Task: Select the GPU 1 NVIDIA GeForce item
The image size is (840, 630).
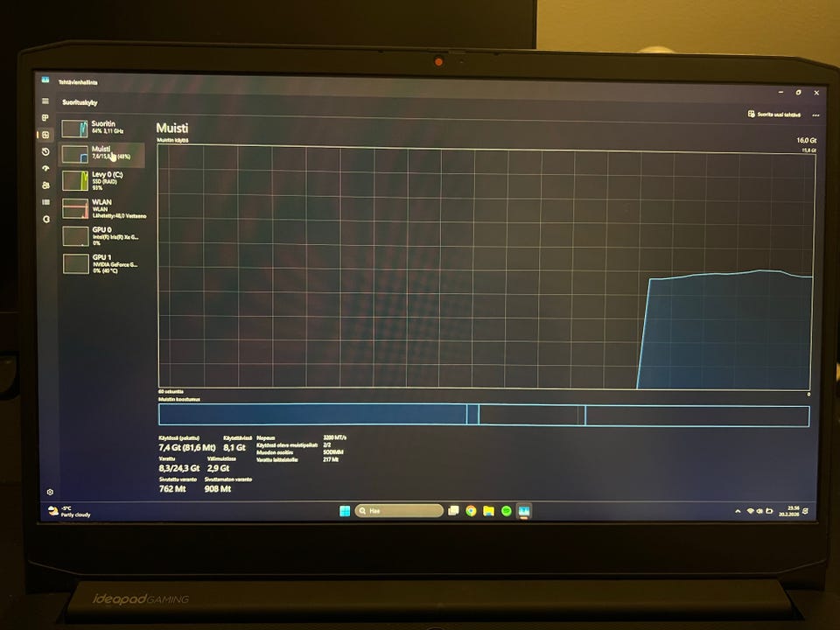Action: (101, 264)
